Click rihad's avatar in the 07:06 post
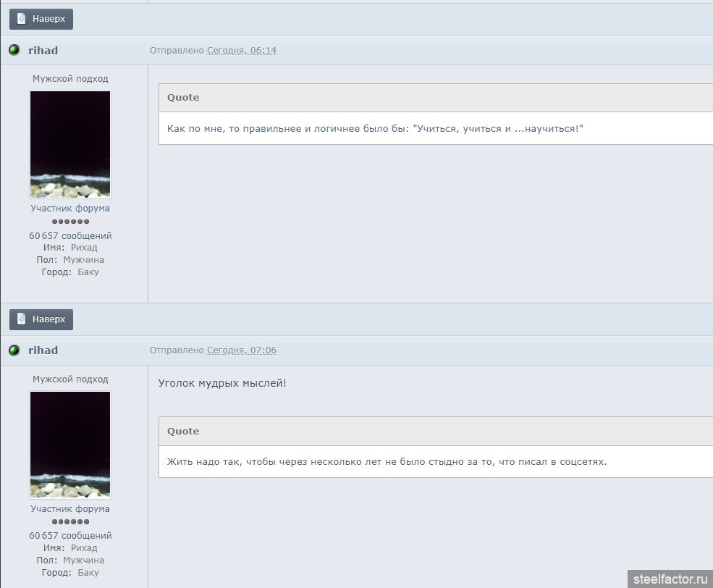Viewport: 713px width, 588px height. coord(70,445)
